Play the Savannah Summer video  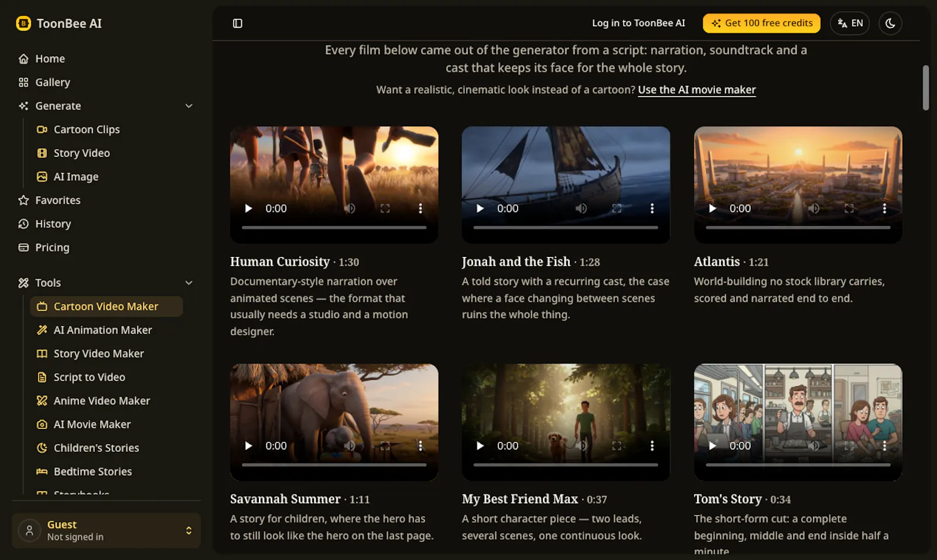coord(248,446)
